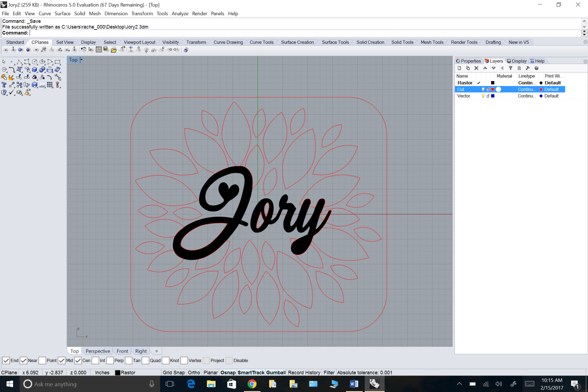This screenshot has width=588, height=392.
Task: Open the Curve menu
Action: click(44, 13)
